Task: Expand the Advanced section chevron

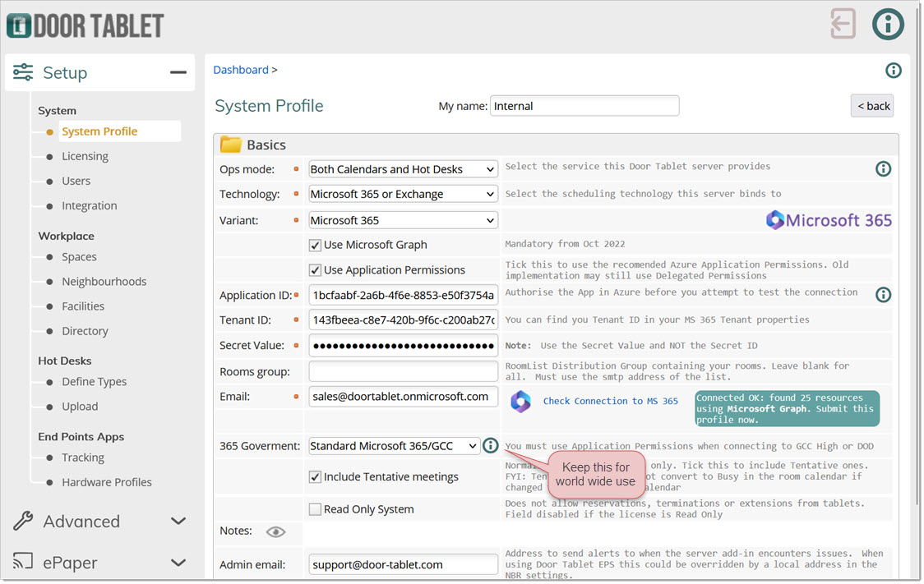Action: [x=178, y=521]
